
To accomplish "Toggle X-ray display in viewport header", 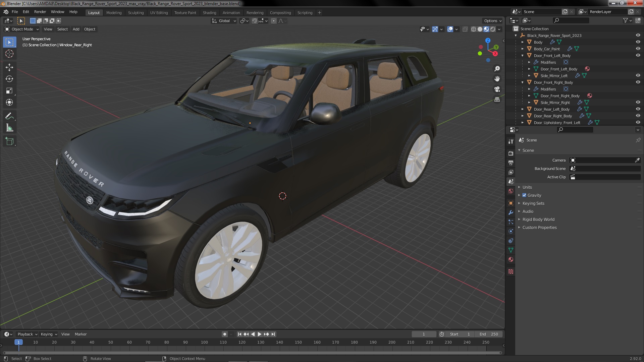I will 465,29.
